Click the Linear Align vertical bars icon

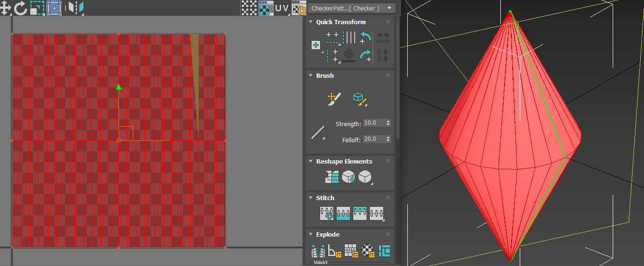(350, 37)
